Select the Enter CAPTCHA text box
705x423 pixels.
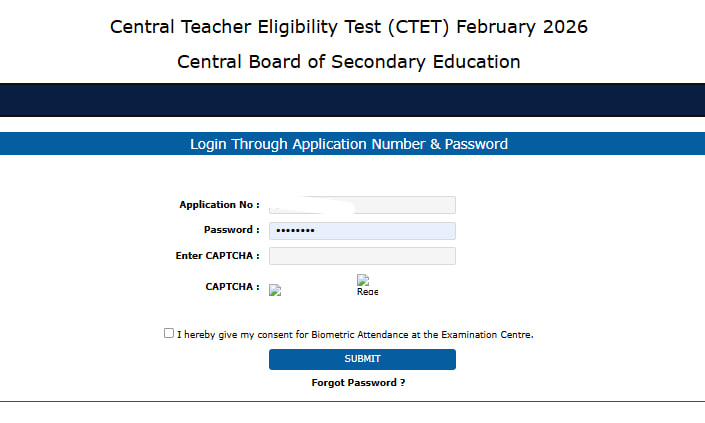coord(362,256)
